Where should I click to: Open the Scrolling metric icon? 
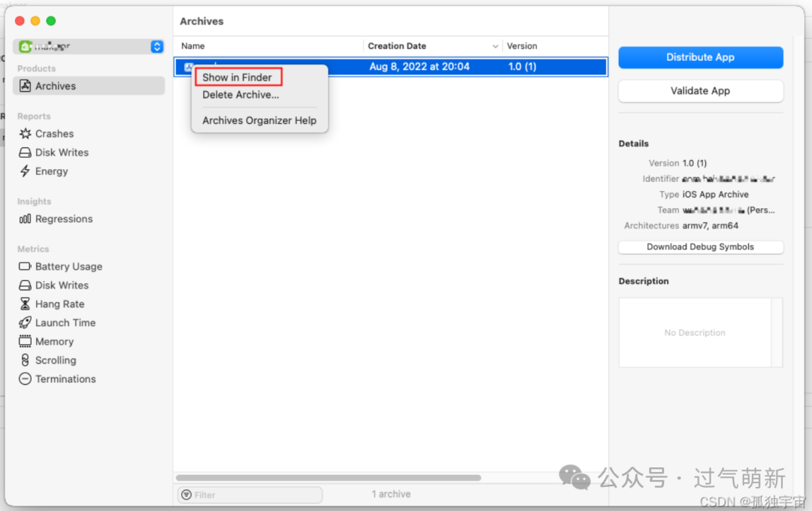pyautogui.click(x=25, y=360)
